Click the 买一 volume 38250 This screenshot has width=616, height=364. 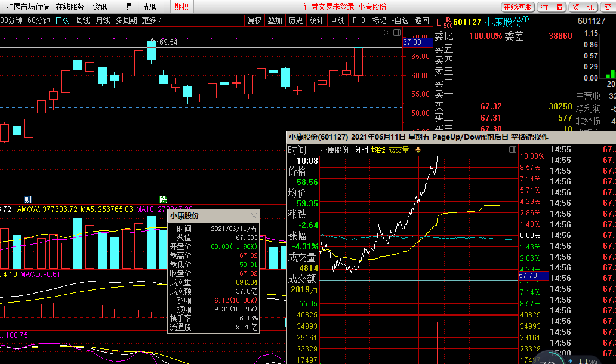click(560, 106)
